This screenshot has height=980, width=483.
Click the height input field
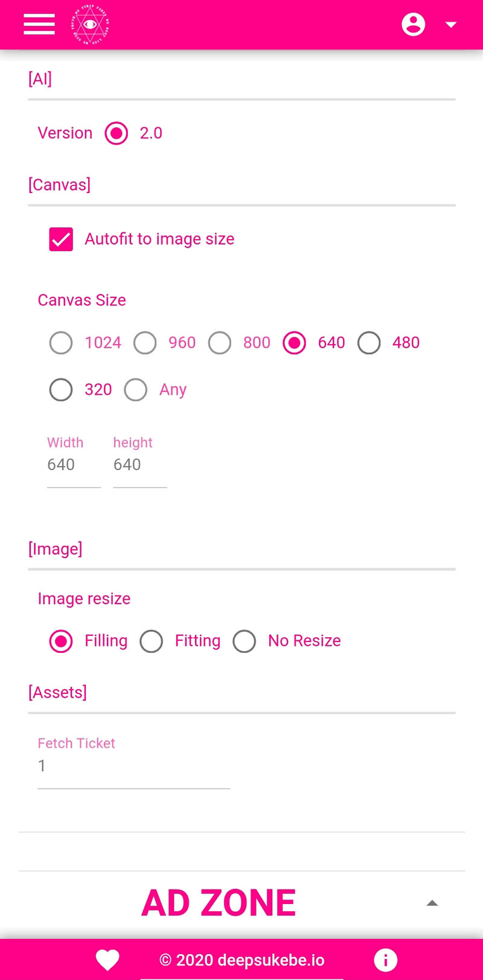coord(139,465)
